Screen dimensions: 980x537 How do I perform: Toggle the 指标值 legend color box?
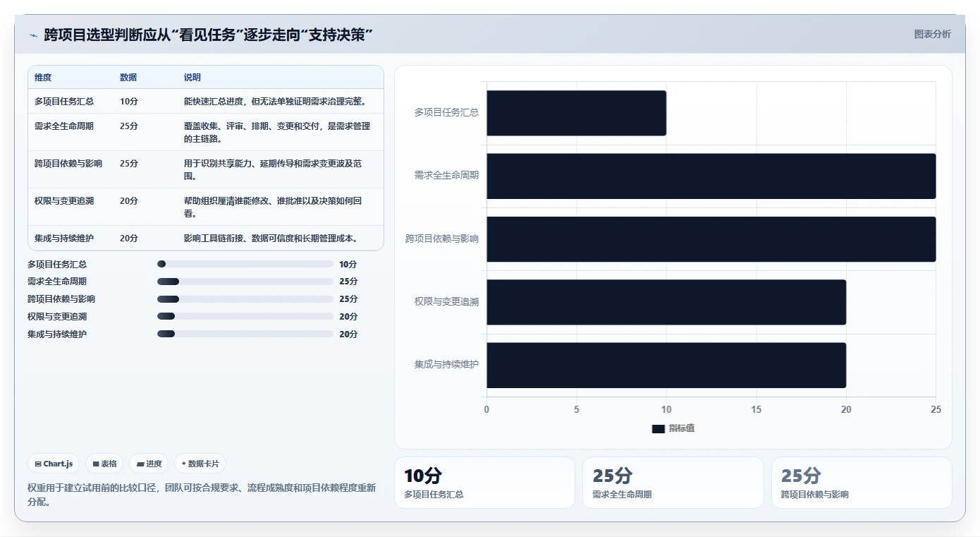[x=658, y=428]
